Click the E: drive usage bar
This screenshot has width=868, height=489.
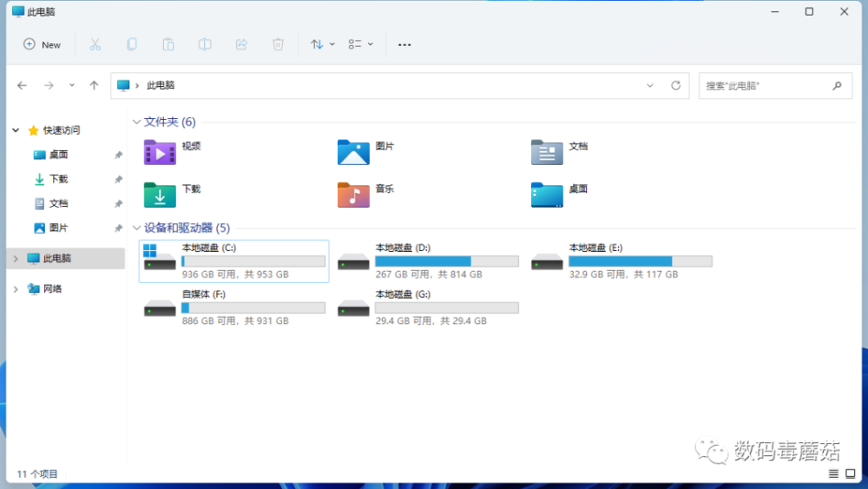pos(641,261)
